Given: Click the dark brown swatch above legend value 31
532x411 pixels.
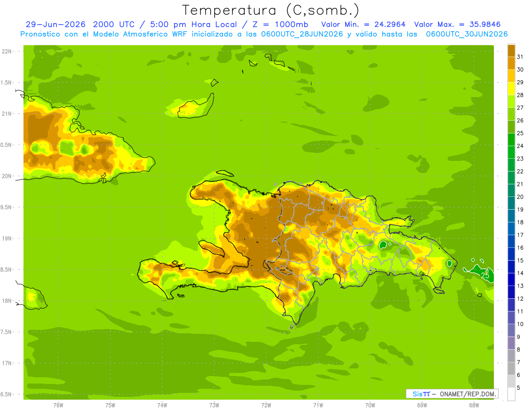Looking at the screenshot, I should (x=511, y=51).
